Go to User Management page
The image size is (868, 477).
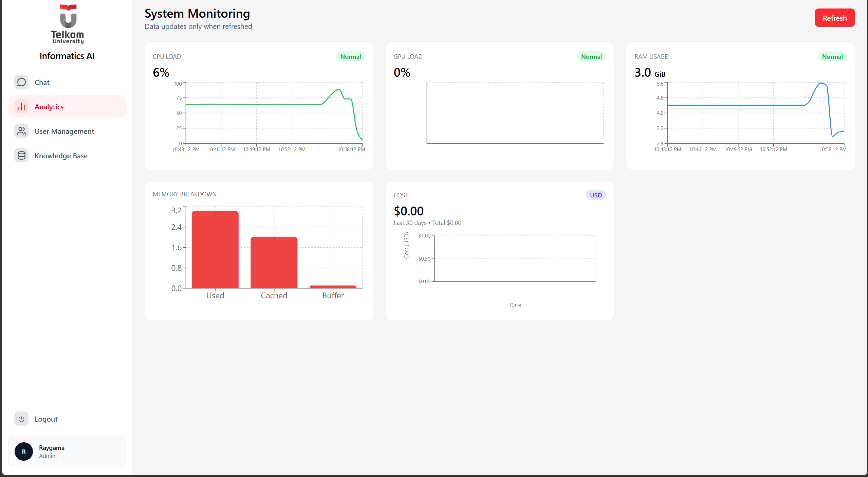tap(67, 131)
